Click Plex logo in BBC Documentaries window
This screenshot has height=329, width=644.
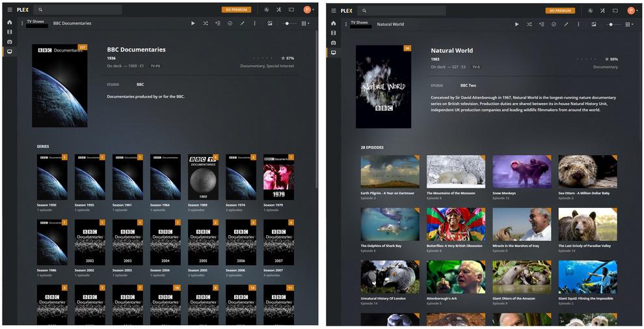click(23, 10)
